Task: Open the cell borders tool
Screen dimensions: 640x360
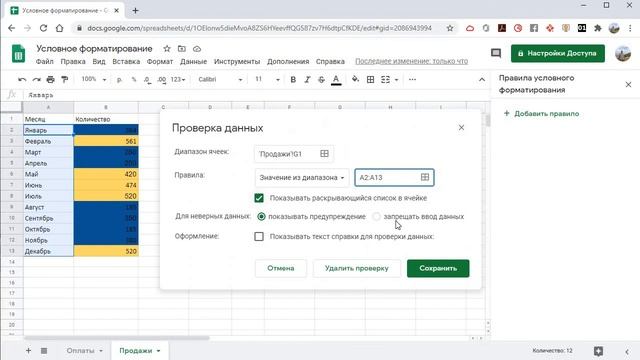Action: pyautogui.click(x=370, y=80)
